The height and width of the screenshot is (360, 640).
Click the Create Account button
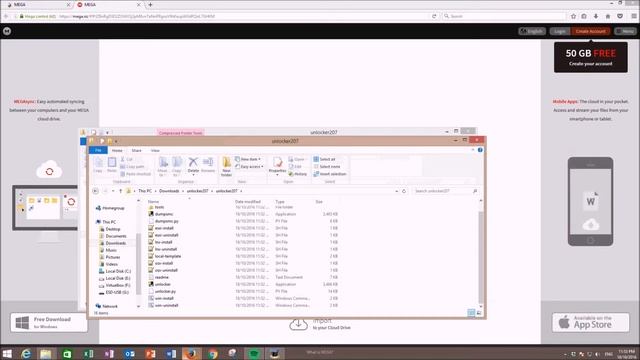(590, 31)
